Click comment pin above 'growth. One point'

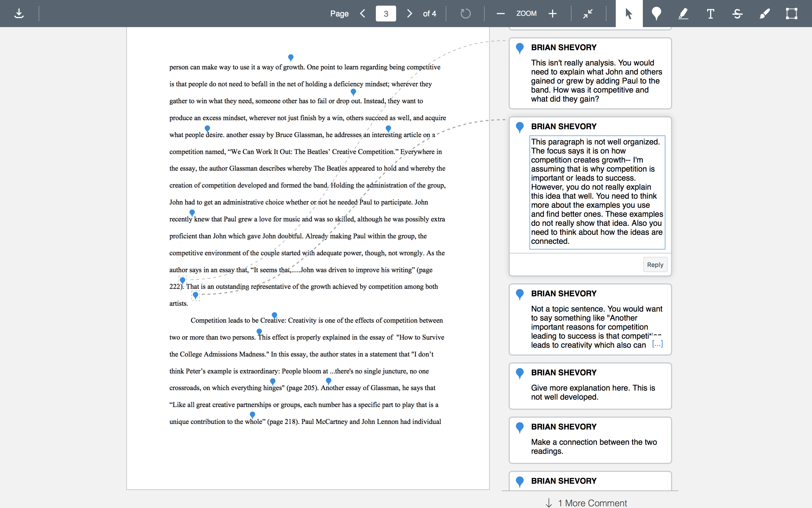coord(291,58)
